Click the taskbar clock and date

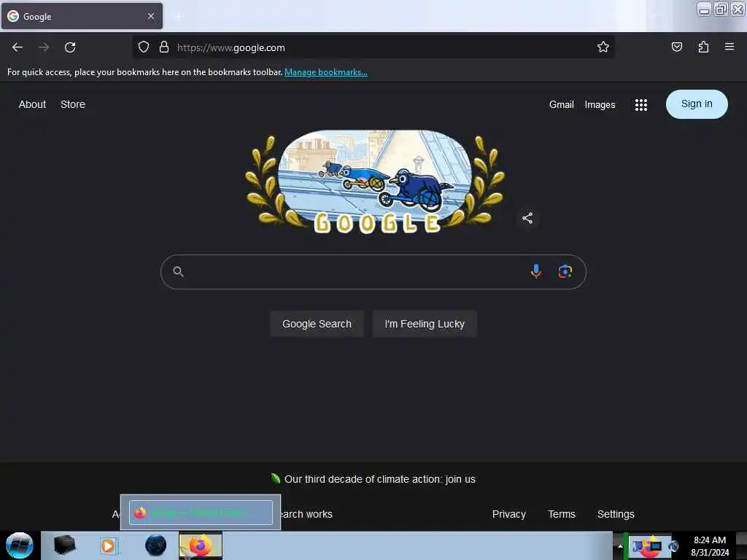(709, 546)
